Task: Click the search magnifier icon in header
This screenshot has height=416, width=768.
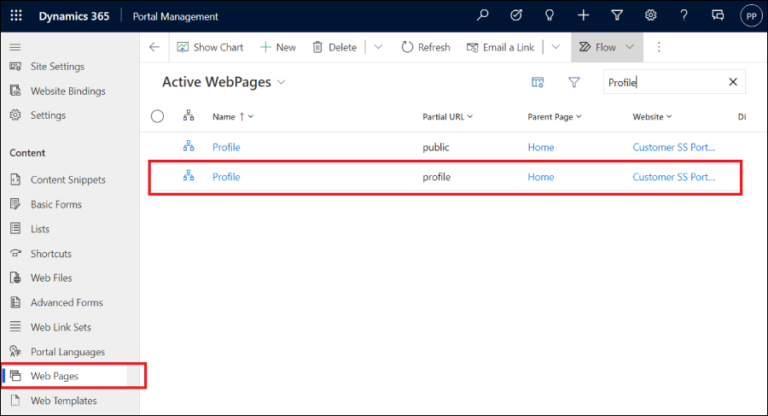Action: (483, 16)
